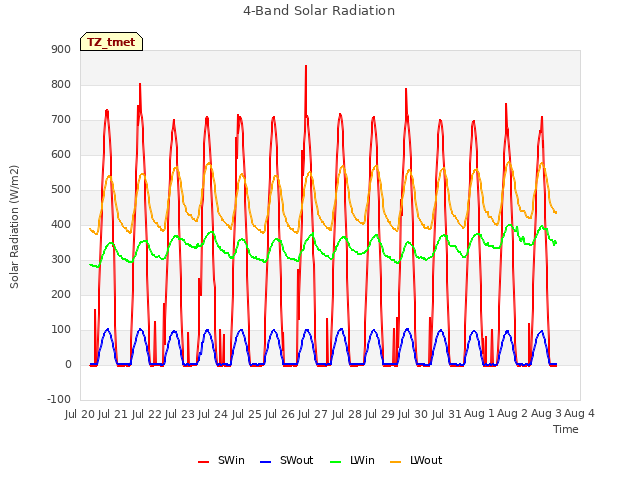The image size is (640, 480).
Task: Click the Jul 20 x-axis label
Action: 80,414
